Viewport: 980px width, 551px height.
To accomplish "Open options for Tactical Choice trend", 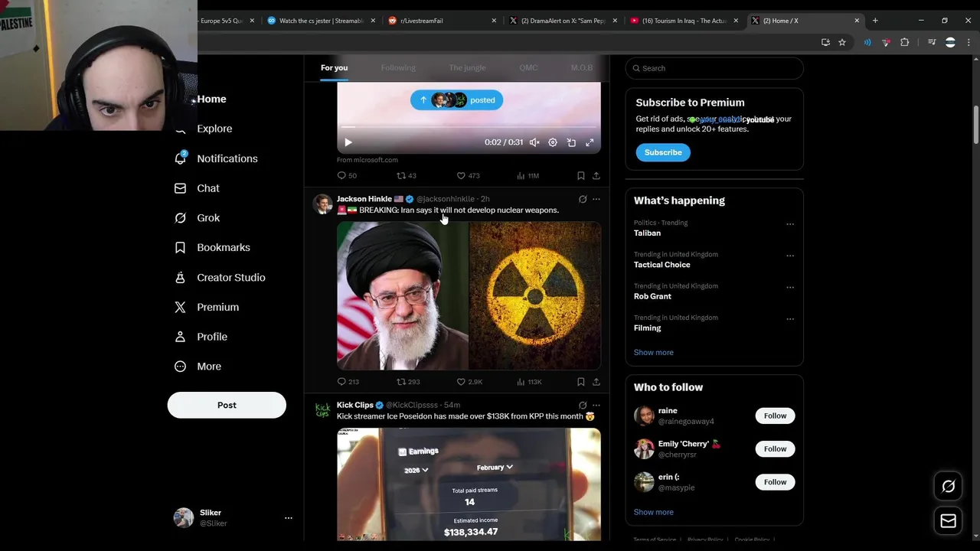I will tap(790, 256).
